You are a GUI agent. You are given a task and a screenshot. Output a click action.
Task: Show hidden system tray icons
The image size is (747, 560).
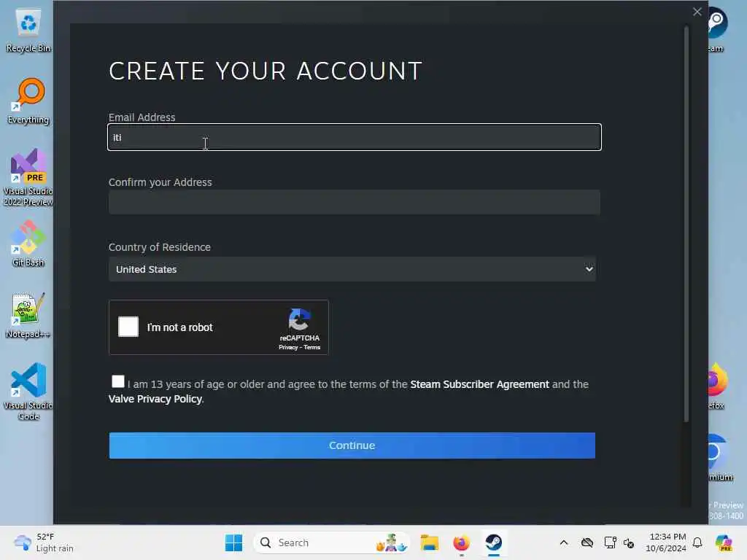point(564,542)
